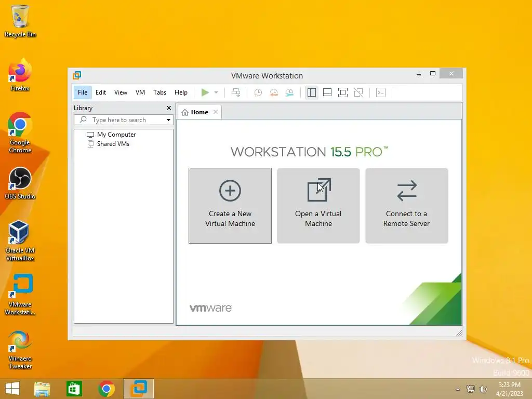Select the Google Chrome desktop shortcut

click(x=20, y=132)
